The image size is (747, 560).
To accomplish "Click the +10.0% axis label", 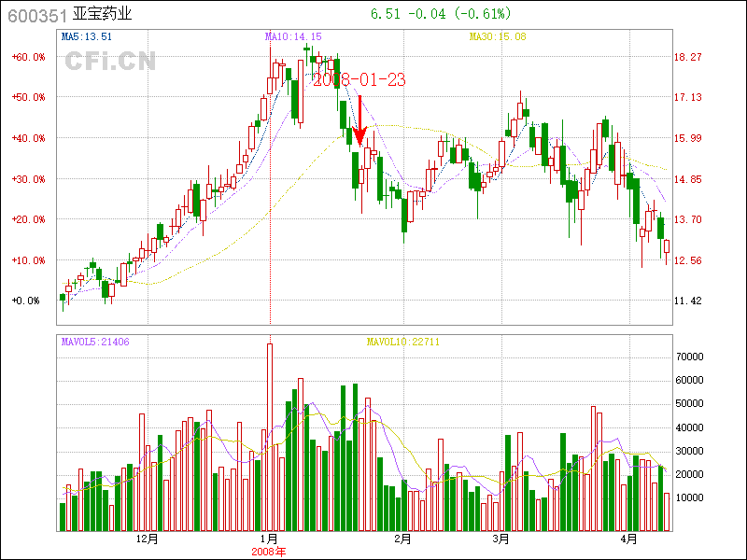I will pos(28,260).
